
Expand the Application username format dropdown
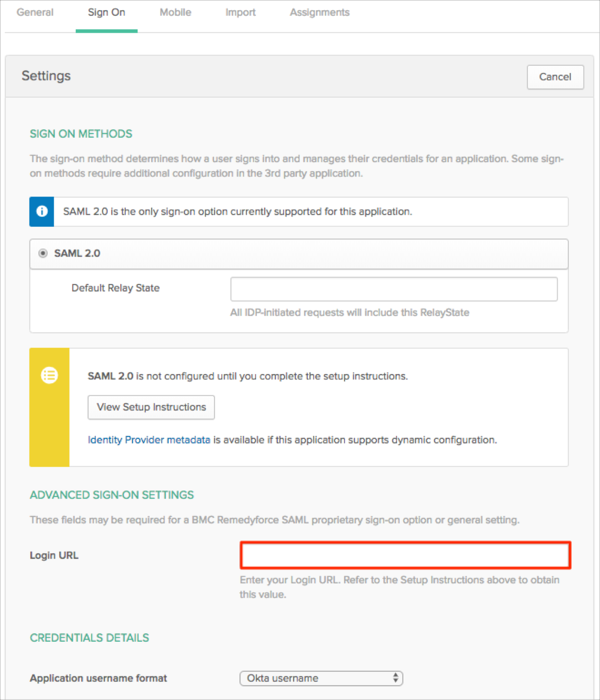pyautogui.click(x=321, y=678)
